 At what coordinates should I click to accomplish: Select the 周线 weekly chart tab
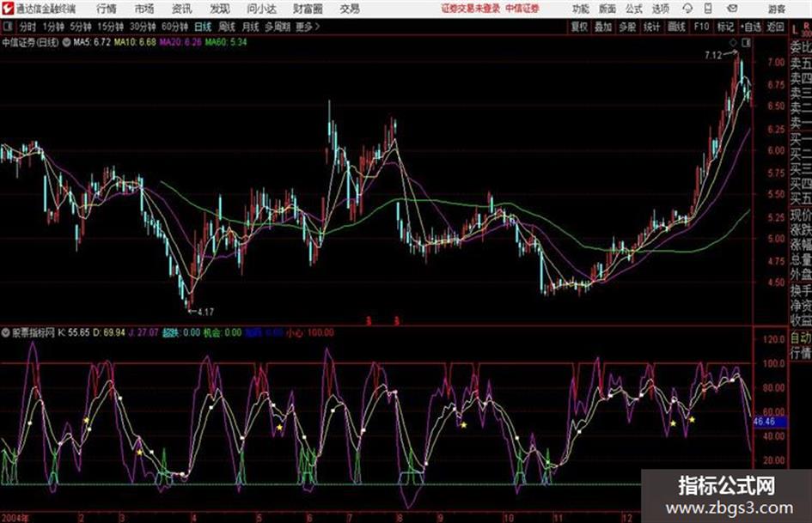point(227,27)
